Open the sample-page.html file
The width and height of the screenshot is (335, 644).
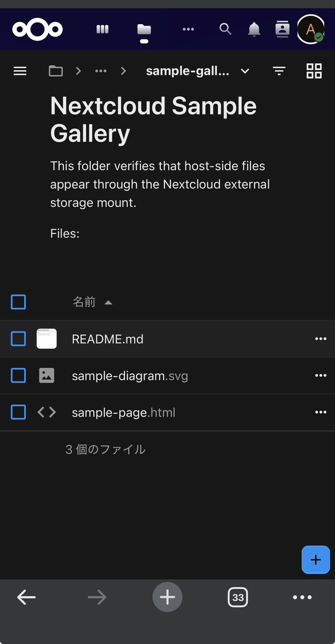tap(123, 413)
